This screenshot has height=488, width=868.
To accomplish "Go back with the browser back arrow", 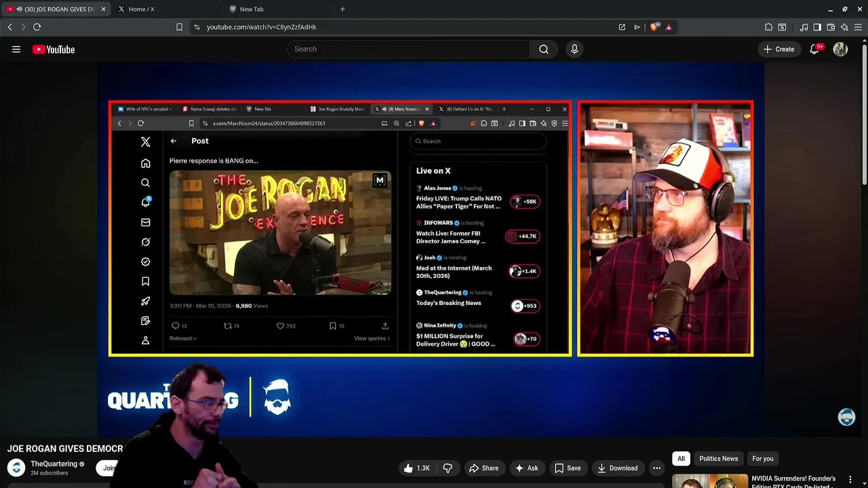I will point(9,27).
